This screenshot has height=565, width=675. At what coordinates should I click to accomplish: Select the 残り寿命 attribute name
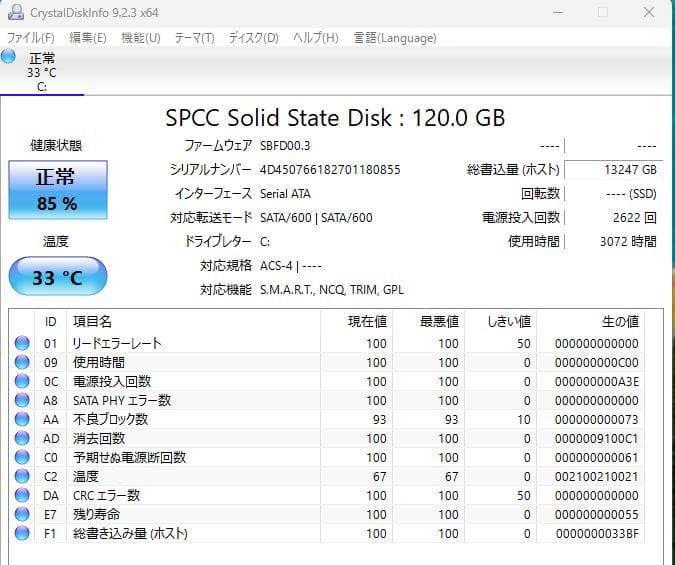coord(96,514)
